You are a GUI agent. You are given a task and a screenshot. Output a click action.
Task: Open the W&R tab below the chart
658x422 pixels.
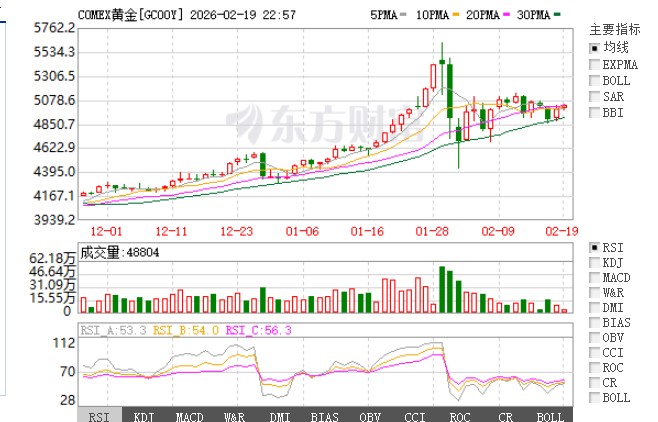[235, 415]
